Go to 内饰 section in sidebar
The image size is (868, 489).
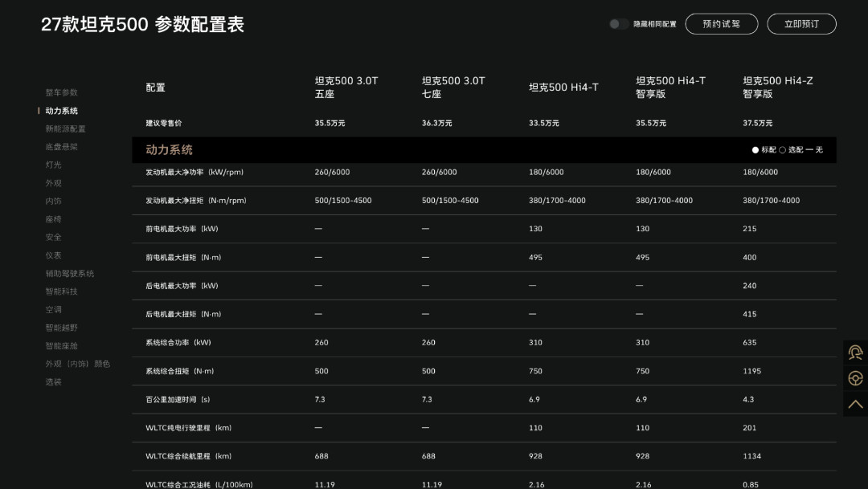53,201
